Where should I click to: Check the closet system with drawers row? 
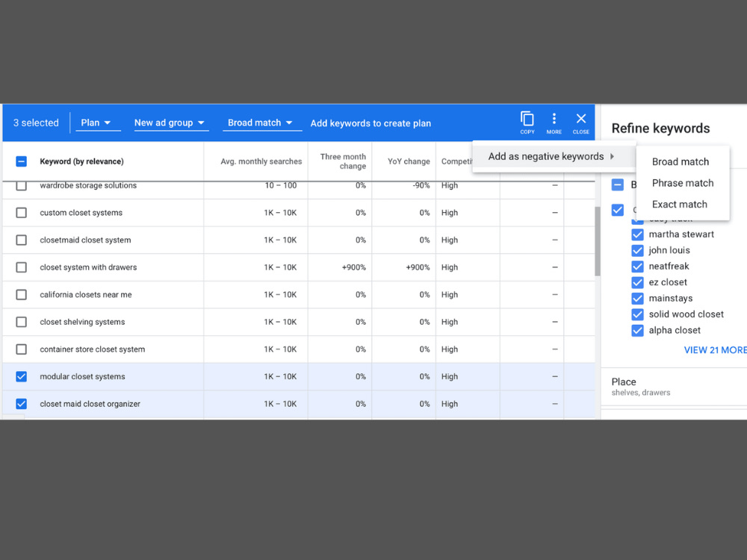(x=22, y=267)
